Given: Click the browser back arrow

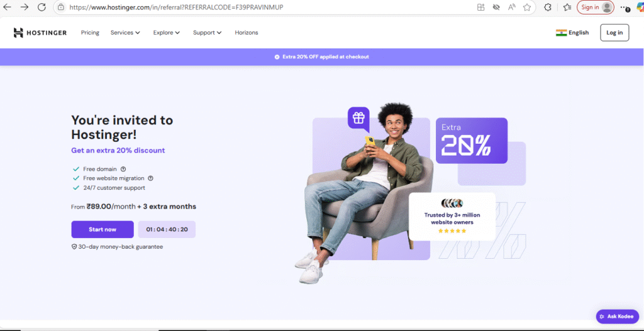Looking at the screenshot, I should click(x=8, y=7).
